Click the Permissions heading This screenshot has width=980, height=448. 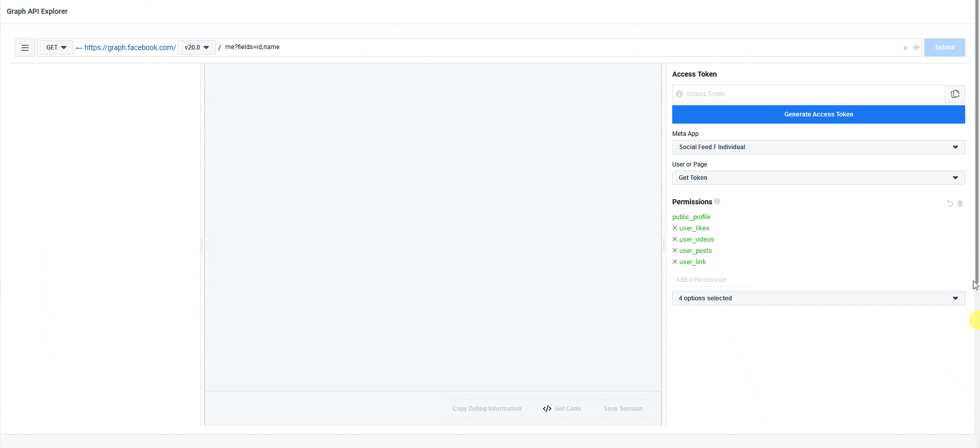pos(692,202)
